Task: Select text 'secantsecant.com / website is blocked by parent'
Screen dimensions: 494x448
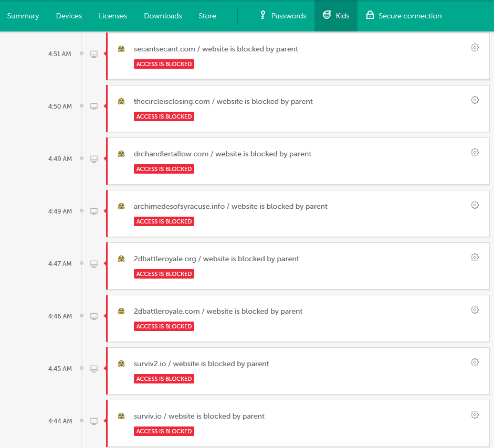Action: pyautogui.click(x=216, y=49)
